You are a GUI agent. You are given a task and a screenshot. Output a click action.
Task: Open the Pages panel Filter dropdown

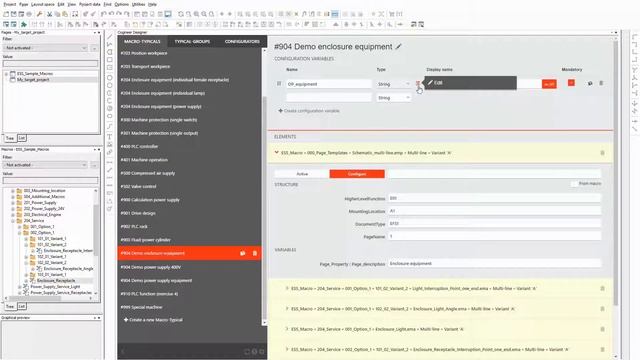pyautogui.click(x=45, y=48)
